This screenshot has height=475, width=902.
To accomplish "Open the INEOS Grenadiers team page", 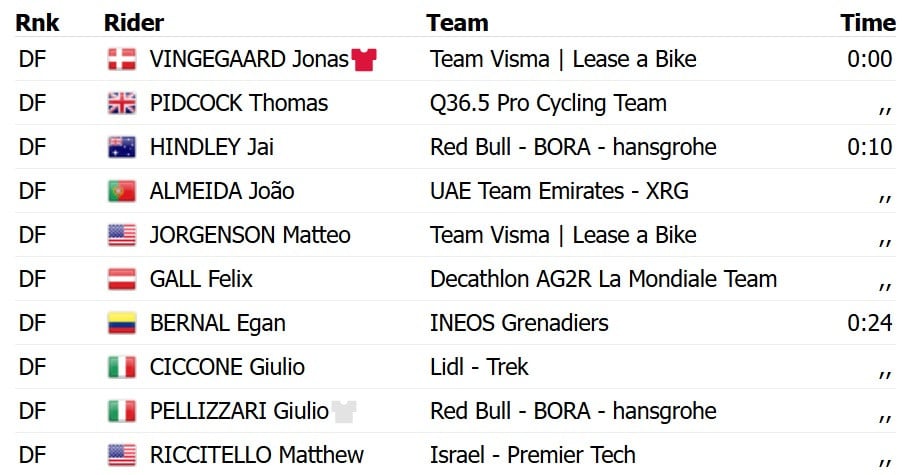I will click(519, 323).
